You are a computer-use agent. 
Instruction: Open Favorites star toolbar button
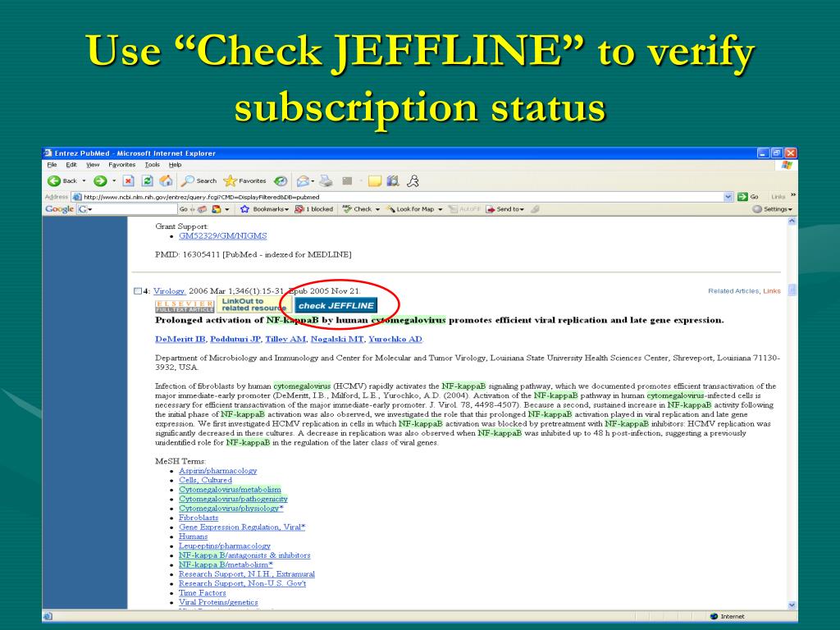[244, 181]
